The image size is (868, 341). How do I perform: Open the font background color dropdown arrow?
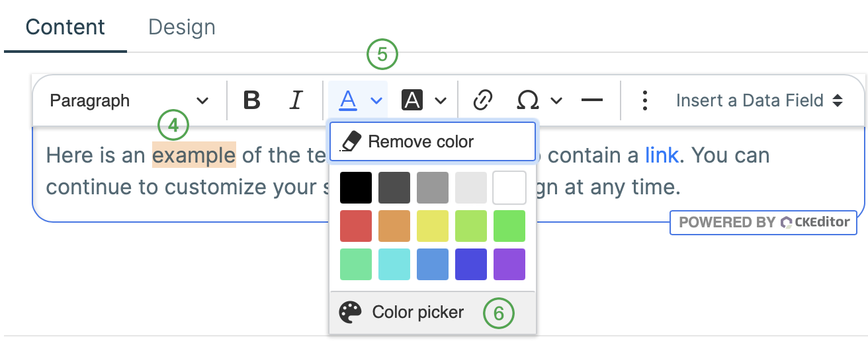click(441, 100)
